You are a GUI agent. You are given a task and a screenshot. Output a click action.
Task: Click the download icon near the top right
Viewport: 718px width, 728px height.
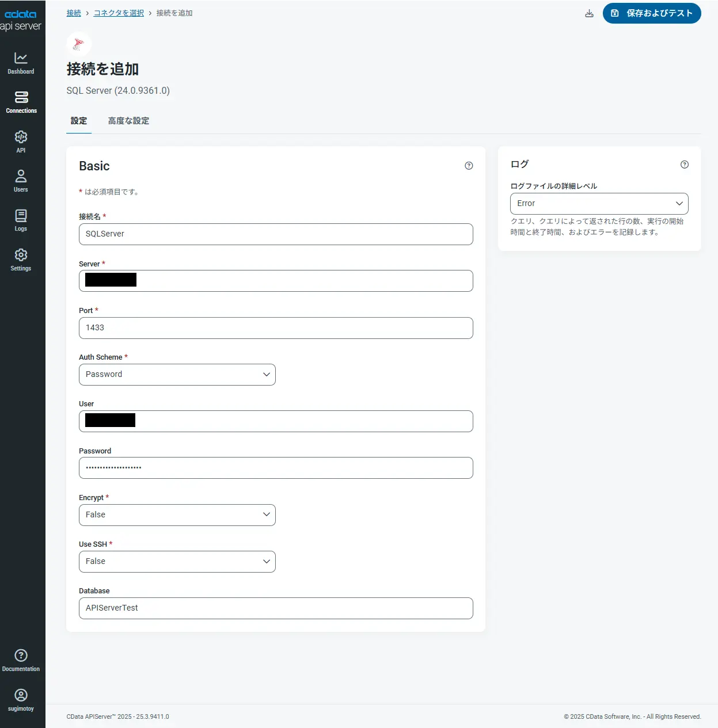click(589, 13)
